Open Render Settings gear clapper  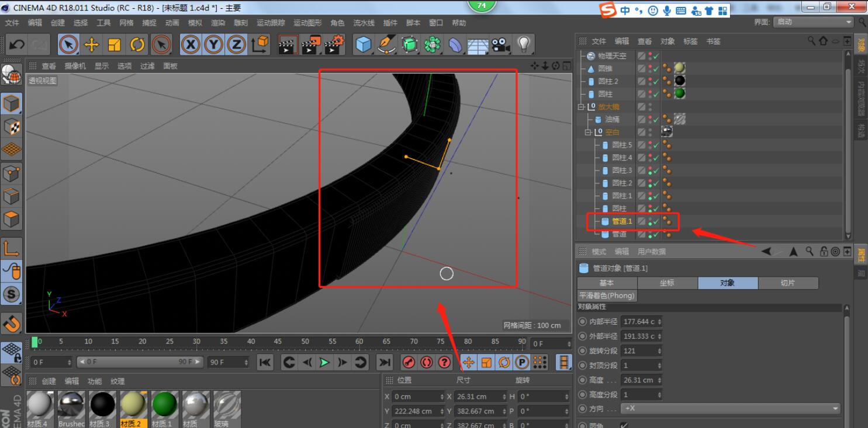[334, 45]
